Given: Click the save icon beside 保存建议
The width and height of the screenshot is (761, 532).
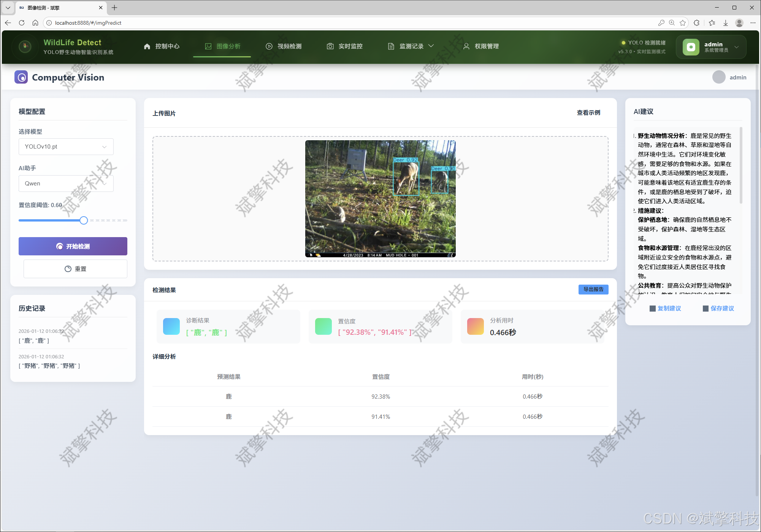Looking at the screenshot, I should 706,309.
